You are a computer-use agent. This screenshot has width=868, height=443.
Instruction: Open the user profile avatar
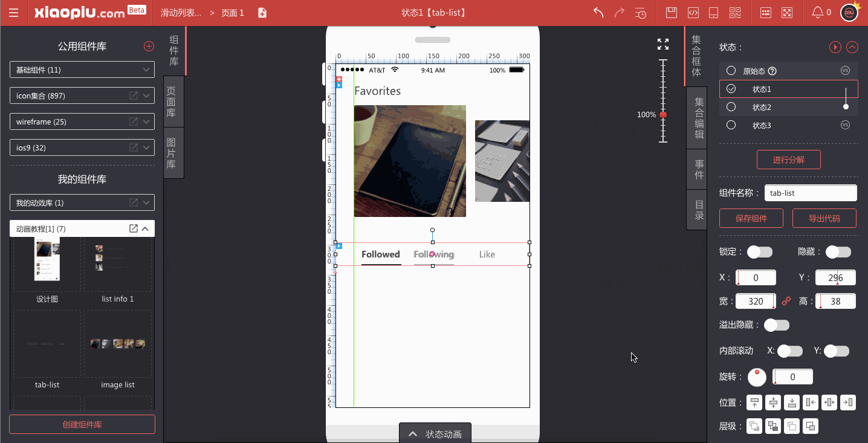coord(849,13)
